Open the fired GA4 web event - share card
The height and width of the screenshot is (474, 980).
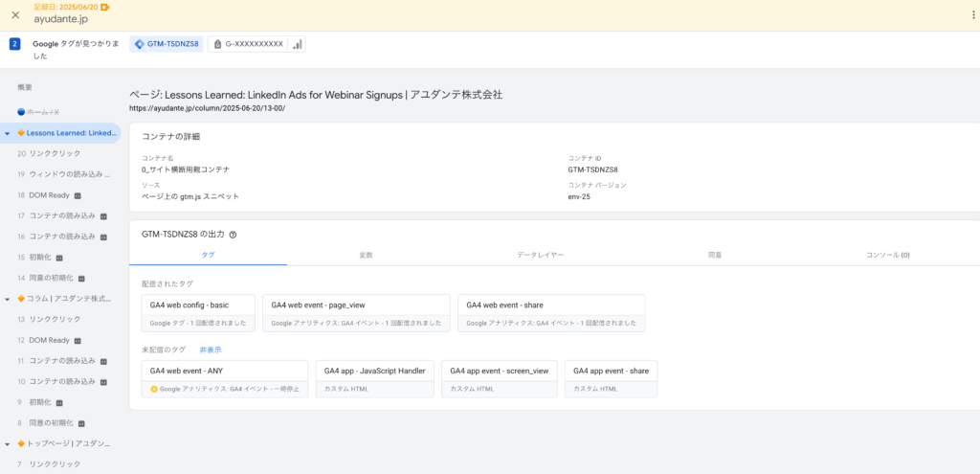551,313
